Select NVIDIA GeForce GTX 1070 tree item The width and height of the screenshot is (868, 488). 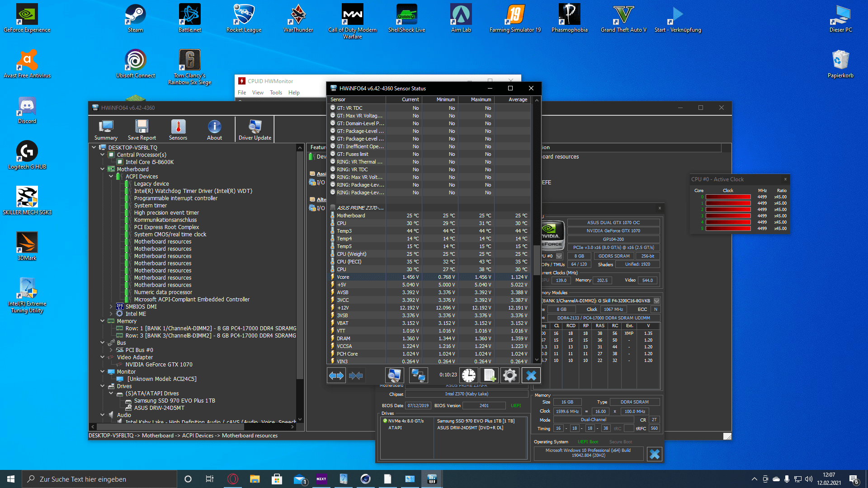coord(159,364)
